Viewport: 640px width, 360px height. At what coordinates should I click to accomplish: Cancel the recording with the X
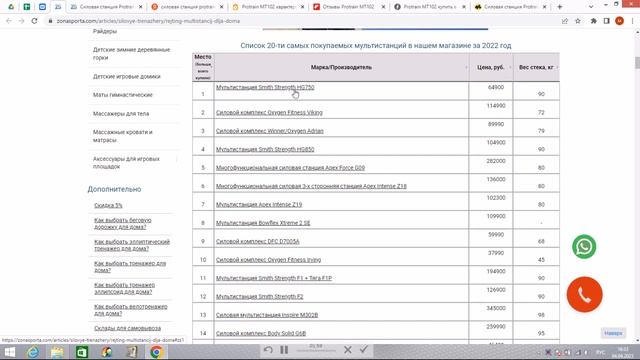click(x=348, y=350)
